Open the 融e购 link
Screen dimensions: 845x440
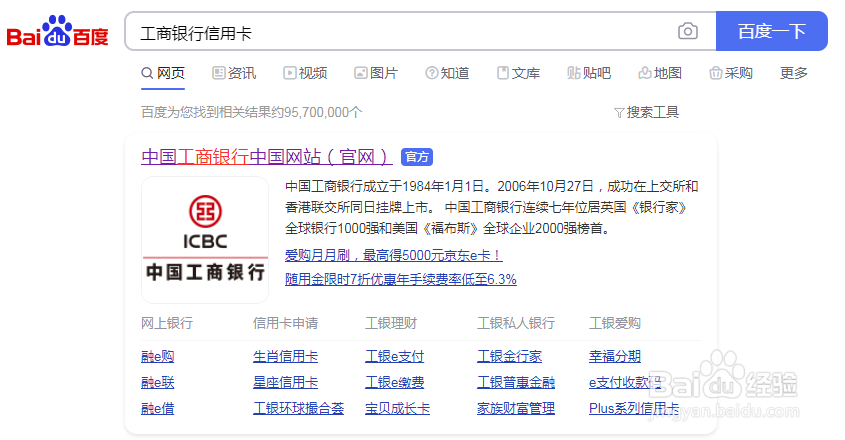[x=158, y=356]
